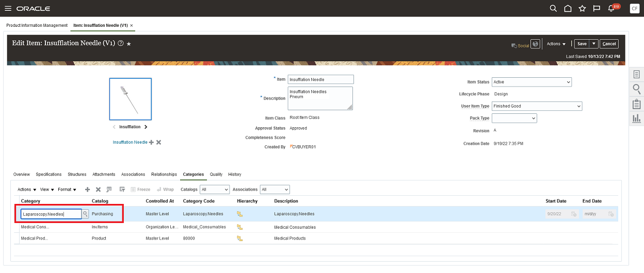Open hierarchy icon for Medical Consumables row

pyautogui.click(x=239, y=227)
